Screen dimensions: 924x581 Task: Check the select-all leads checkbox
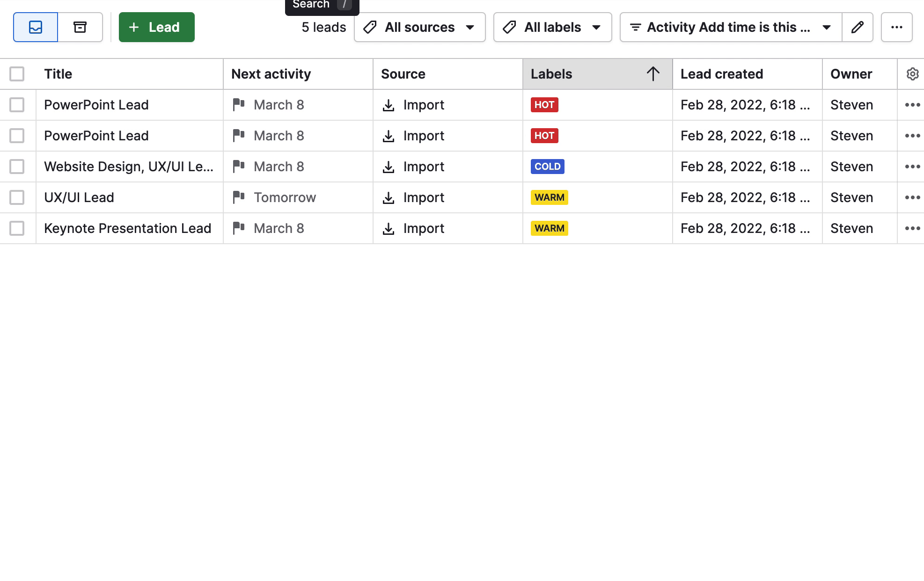pyautogui.click(x=17, y=74)
